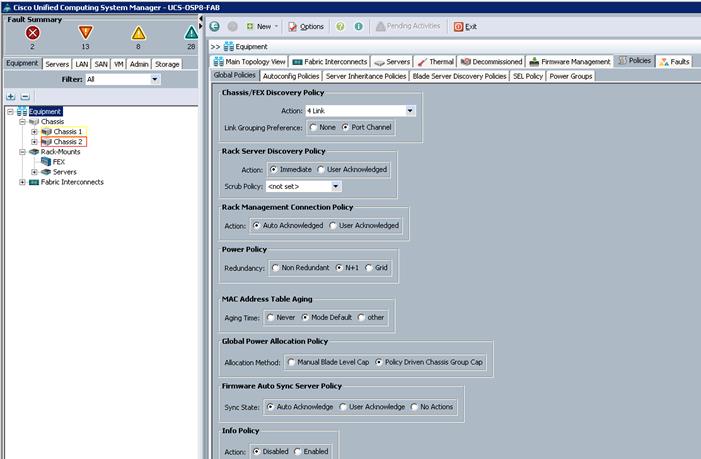This screenshot has width=701, height=459.
Task: Click the Help question mark icon
Action: click(340, 26)
